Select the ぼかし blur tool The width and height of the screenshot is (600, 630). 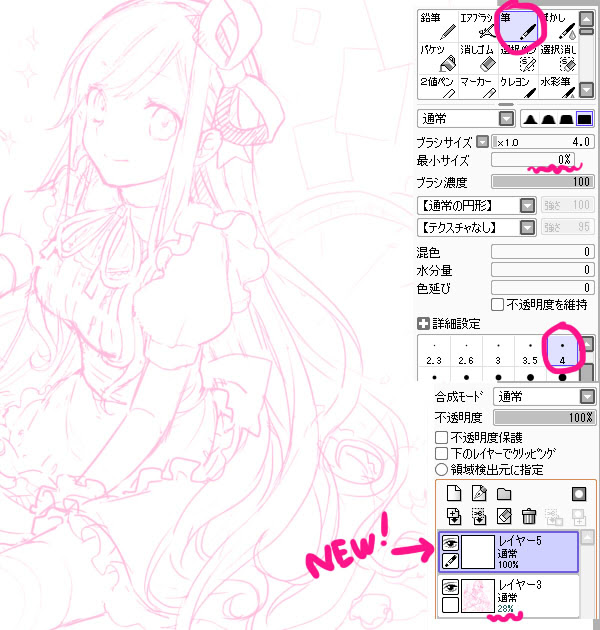(x=558, y=26)
